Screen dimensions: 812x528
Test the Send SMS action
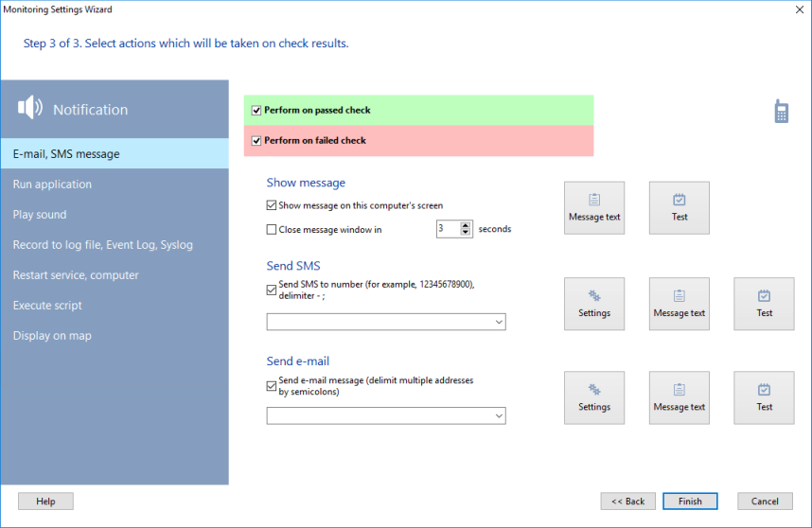tap(764, 304)
